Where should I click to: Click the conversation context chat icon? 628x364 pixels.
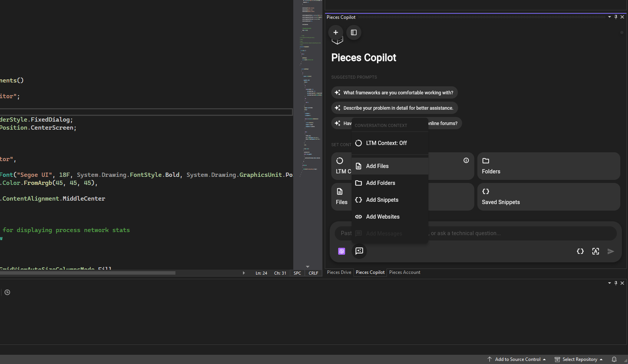coord(359,251)
